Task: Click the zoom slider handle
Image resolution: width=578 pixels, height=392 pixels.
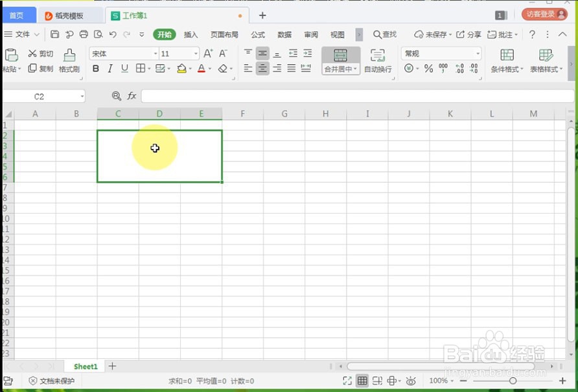Action: (513, 381)
